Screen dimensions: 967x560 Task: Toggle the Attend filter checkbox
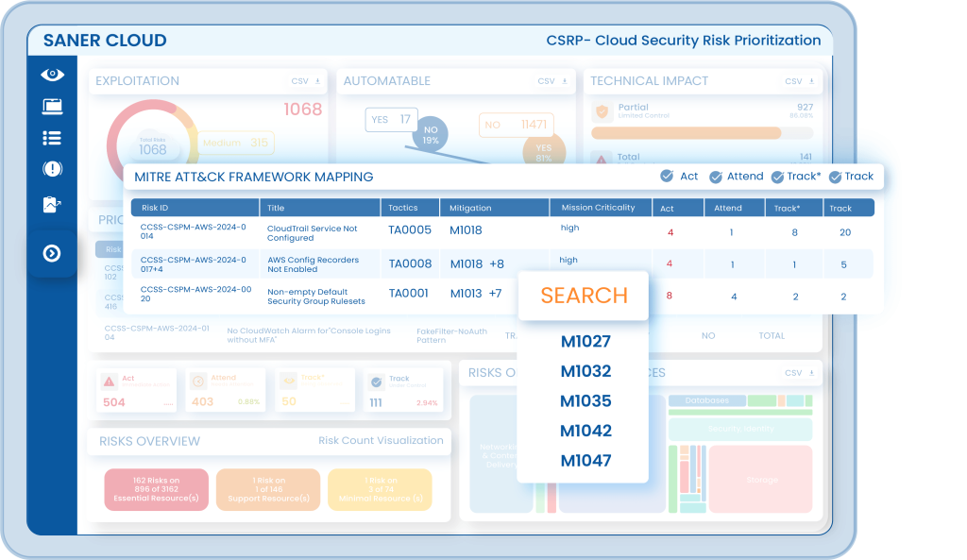point(716,177)
